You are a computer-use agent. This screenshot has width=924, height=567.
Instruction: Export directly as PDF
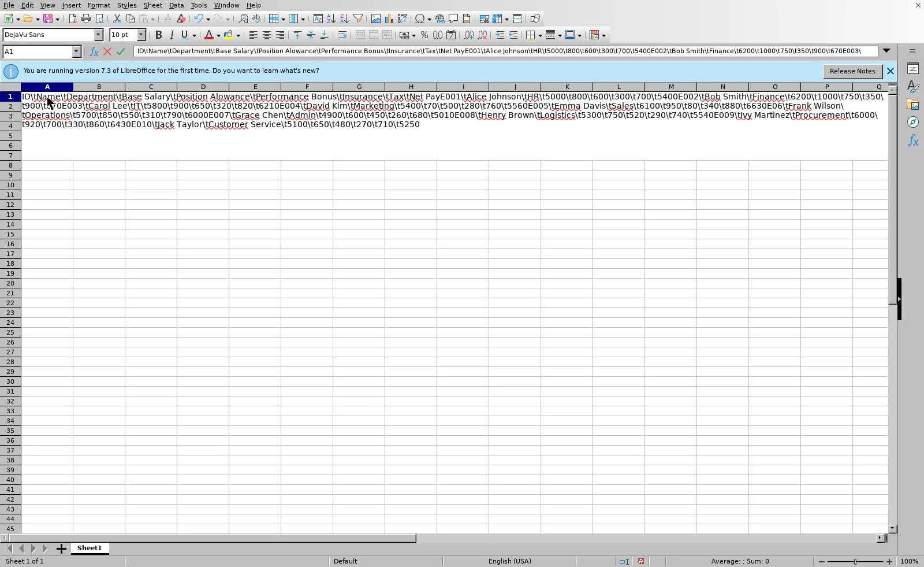point(73,18)
